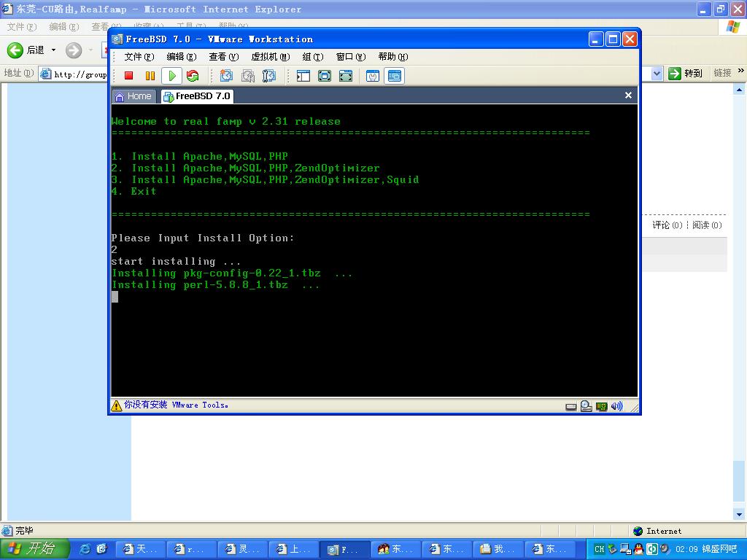Open the 窗口(W) menu in VMware
The image size is (747, 560).
coord(351,57)
